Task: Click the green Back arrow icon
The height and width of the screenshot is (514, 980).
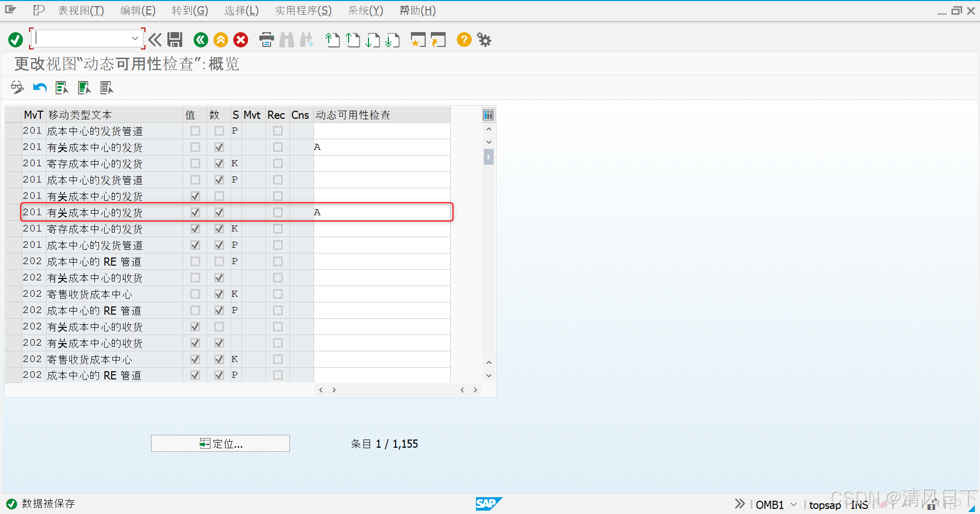Action: pyautogui.click(x=201, y=39)
